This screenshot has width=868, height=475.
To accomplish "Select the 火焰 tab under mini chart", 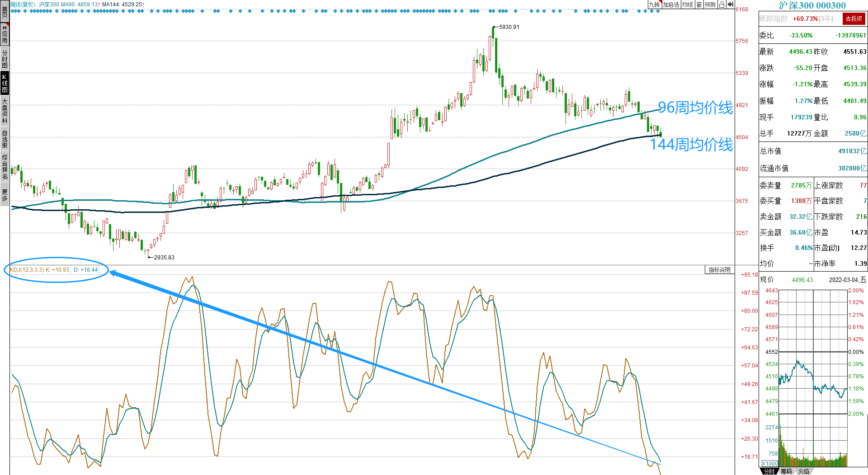I will [803, 471].
